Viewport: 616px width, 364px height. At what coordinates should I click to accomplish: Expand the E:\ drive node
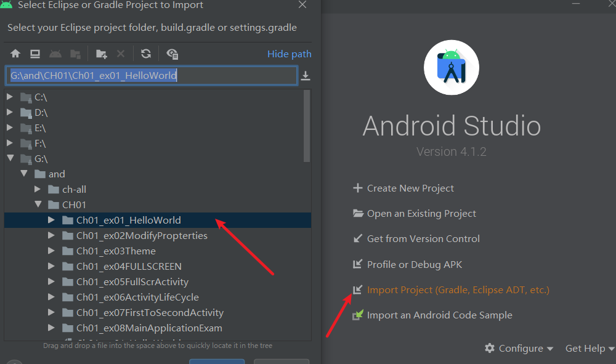pyautogui.click(x=10, y=127)
